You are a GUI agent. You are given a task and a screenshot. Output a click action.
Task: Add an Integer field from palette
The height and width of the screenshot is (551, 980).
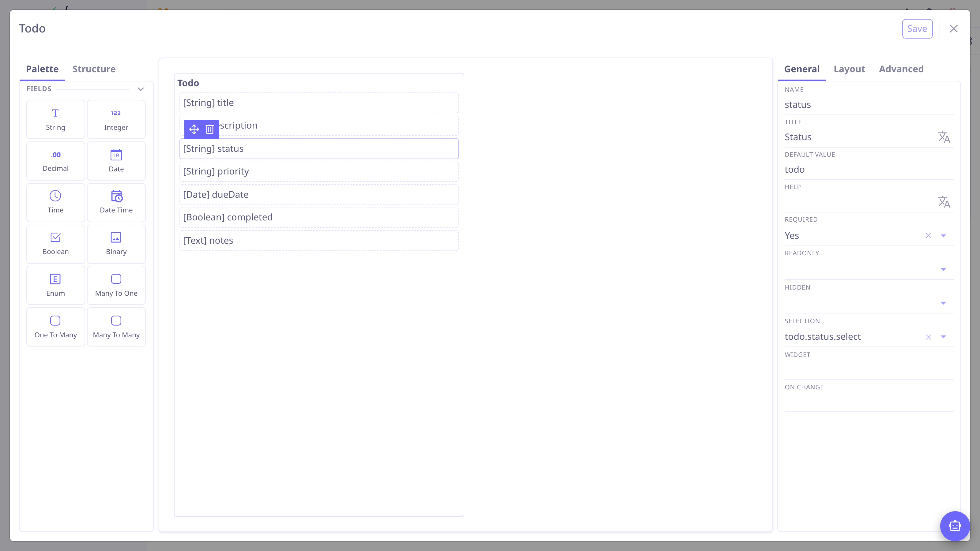click(116, 119)
